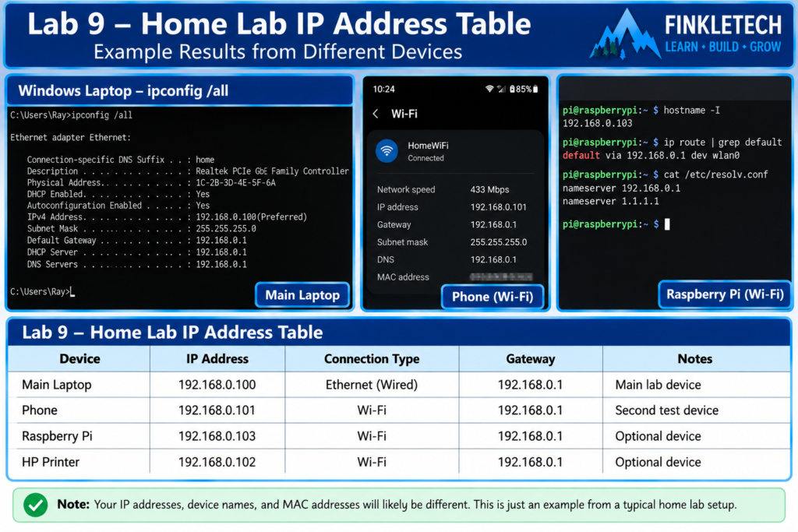Screen dimensions: 798x532
Task: Tap the blue HomeWiFi network icon
Action: 387,151
